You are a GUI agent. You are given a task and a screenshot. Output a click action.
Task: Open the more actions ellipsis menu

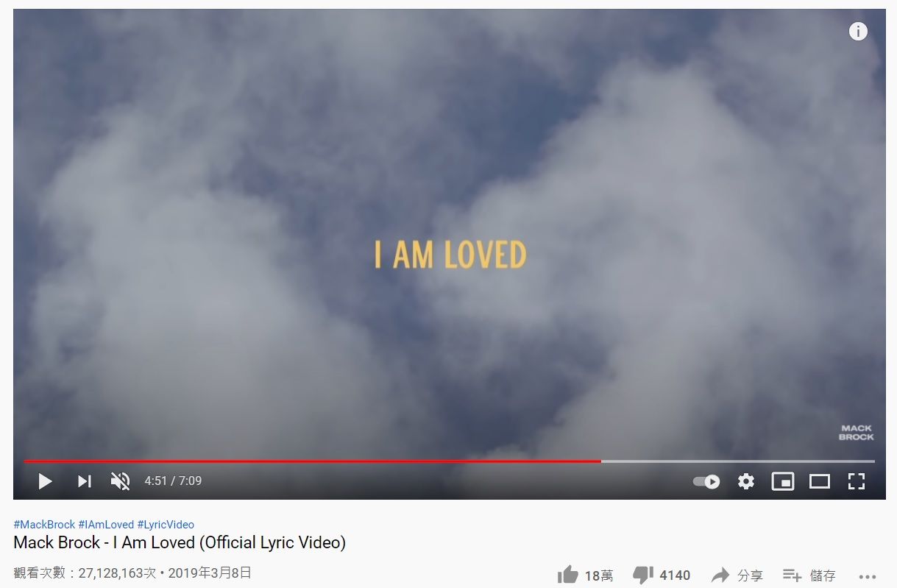(868, 576)
